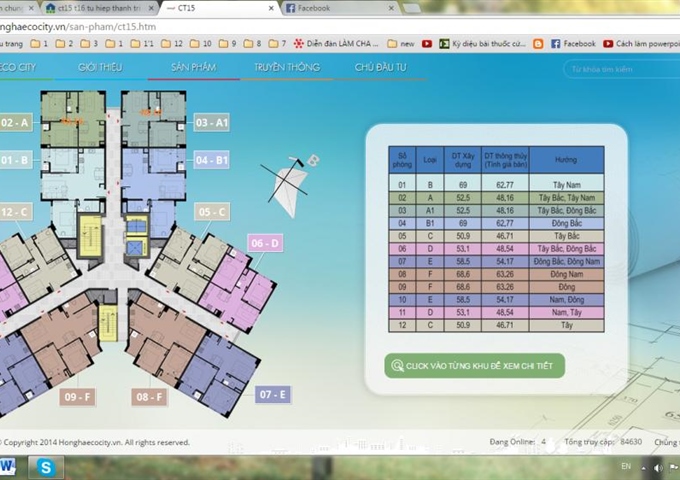Open Skype from the taskbar
Viewport: 680px width, 480px height.
tap(46, 467)
